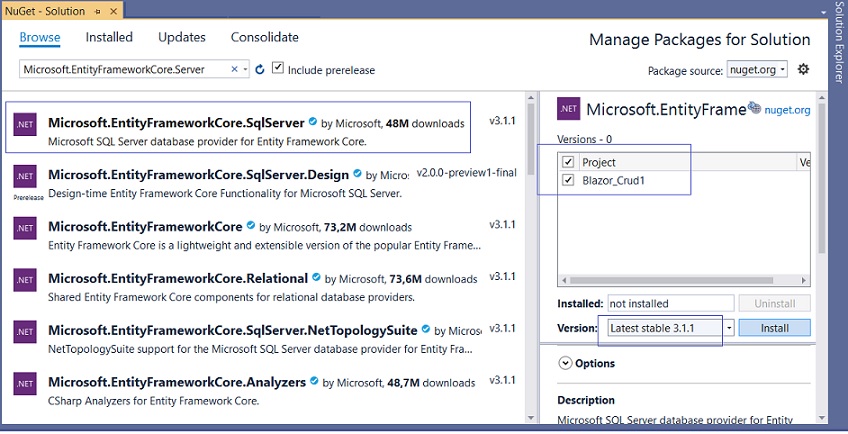Uncheck the Blazor_Crud1 project checkbox
The image size is (848, 434).
(x=568, y=180)
